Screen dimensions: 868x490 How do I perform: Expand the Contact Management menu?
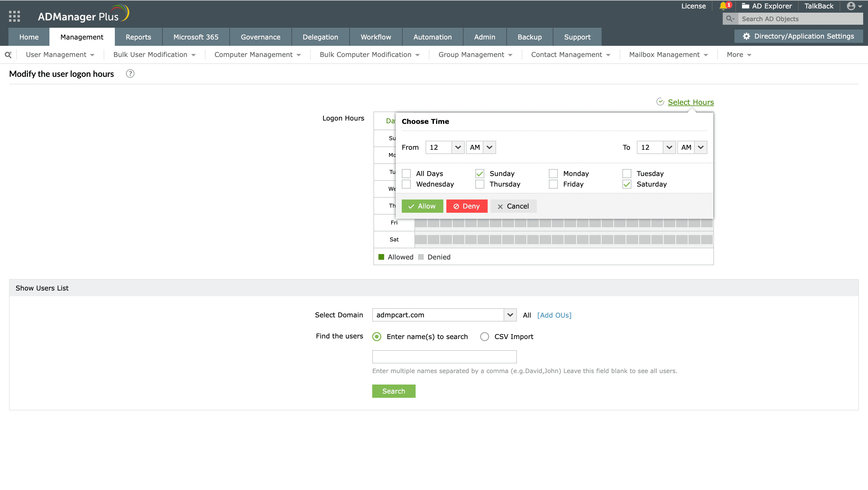coord(571,55)
